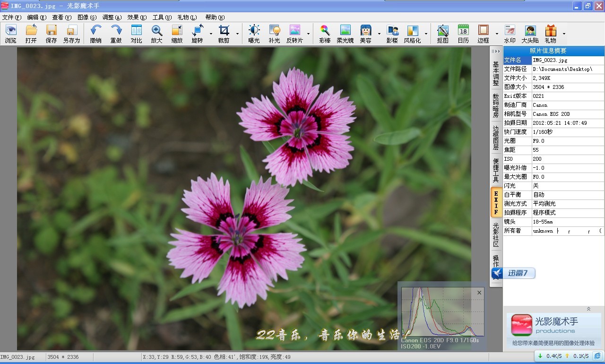
Task: Open the 大头贴 sticker photo tool
Action: (530, 34)
